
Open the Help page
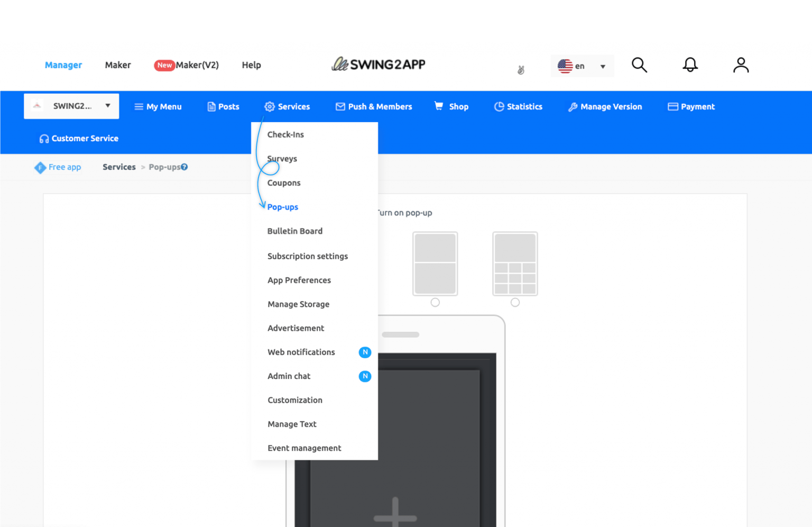click(x=251, y=65)
